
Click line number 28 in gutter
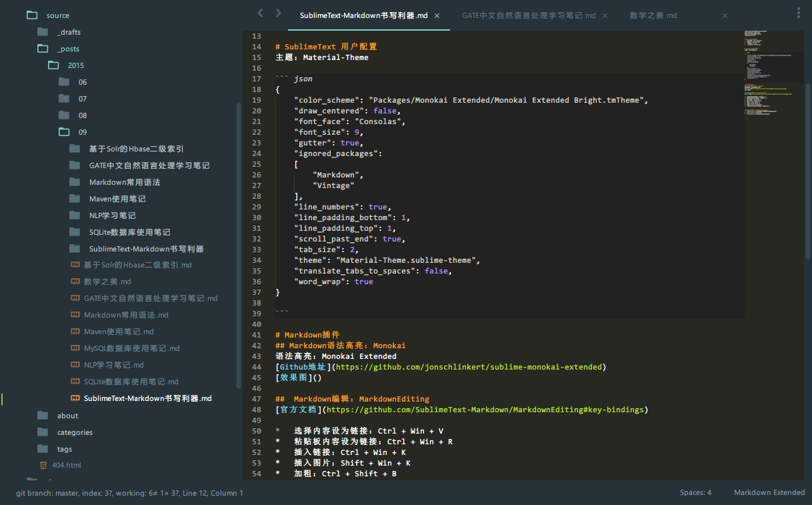(x=257, y=196)
